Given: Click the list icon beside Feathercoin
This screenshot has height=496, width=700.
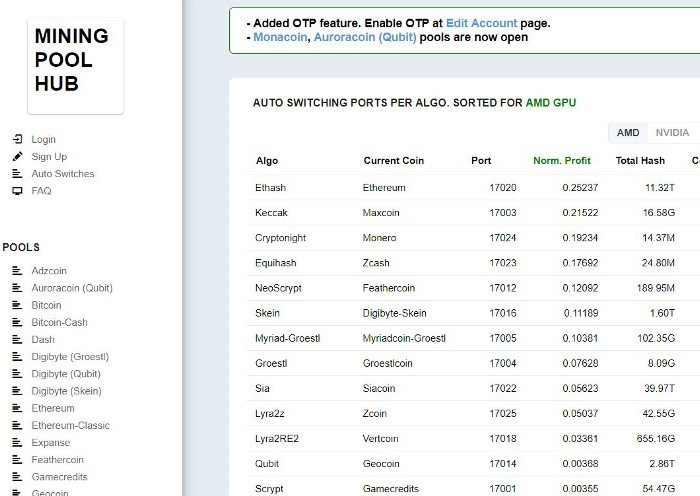Looking at the screenshot, I should pos(17,460).
